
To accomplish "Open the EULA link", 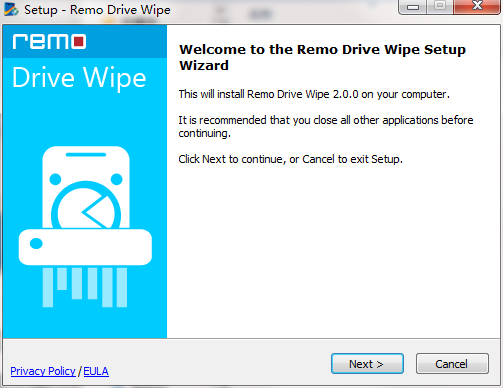I will pyautogui.click(x=96, y=371).
